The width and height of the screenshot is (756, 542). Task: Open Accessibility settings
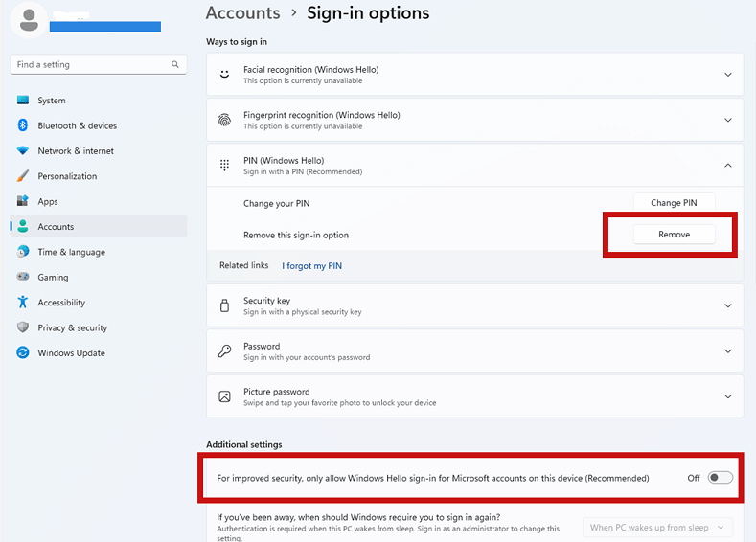coord(99,302)
